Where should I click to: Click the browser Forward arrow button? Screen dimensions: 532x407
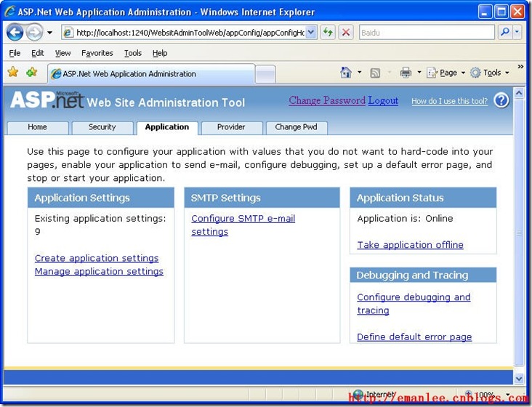(x=35, y=33)
